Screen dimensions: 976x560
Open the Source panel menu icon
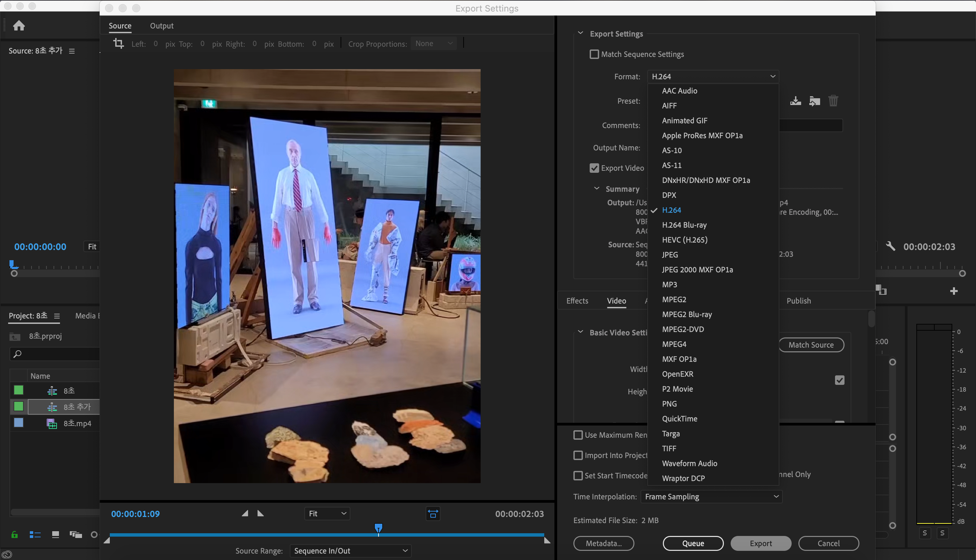point(72,51)
